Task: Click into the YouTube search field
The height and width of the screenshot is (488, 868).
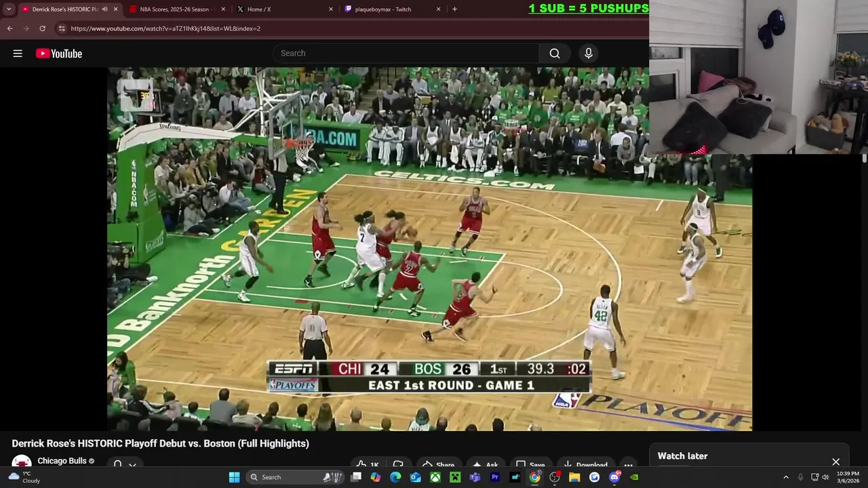Action: (407, 54)
